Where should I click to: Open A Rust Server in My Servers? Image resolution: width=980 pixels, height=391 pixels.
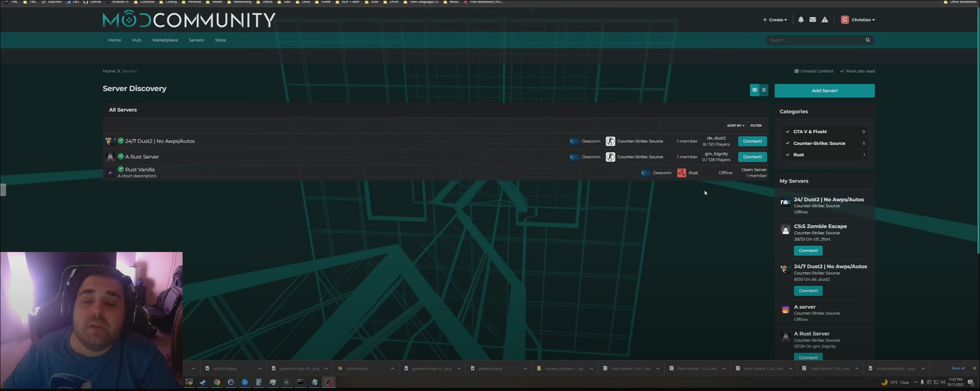click(811, 334)
